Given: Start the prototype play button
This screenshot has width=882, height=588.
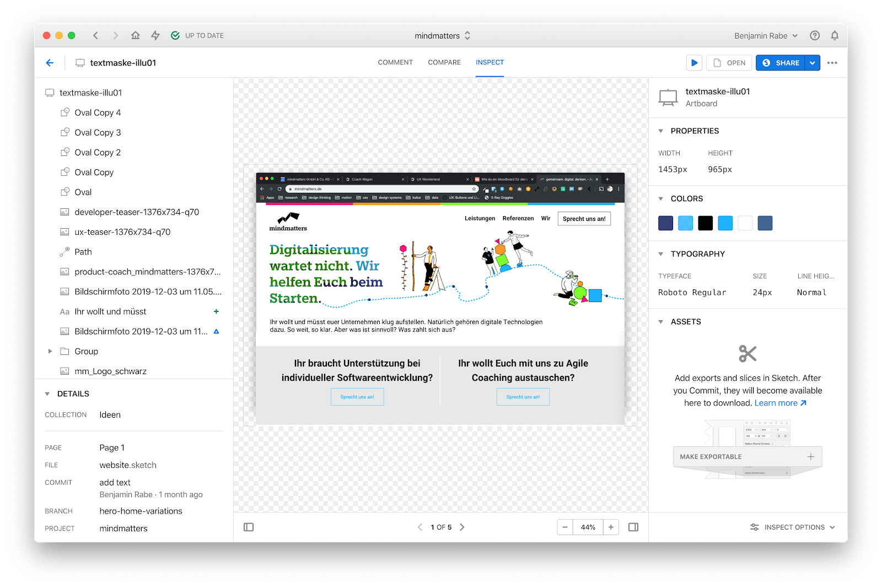Looking at the screenshot, I should point(695,63).
